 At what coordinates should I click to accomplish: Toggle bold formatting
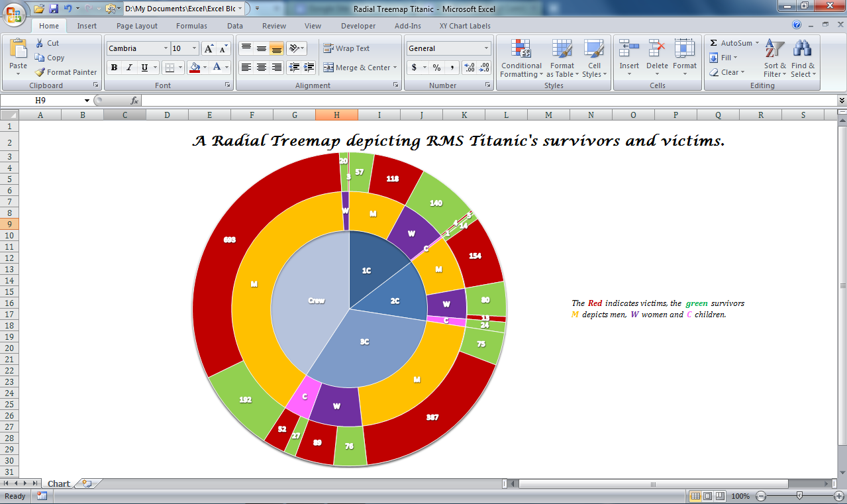(113, 67)
